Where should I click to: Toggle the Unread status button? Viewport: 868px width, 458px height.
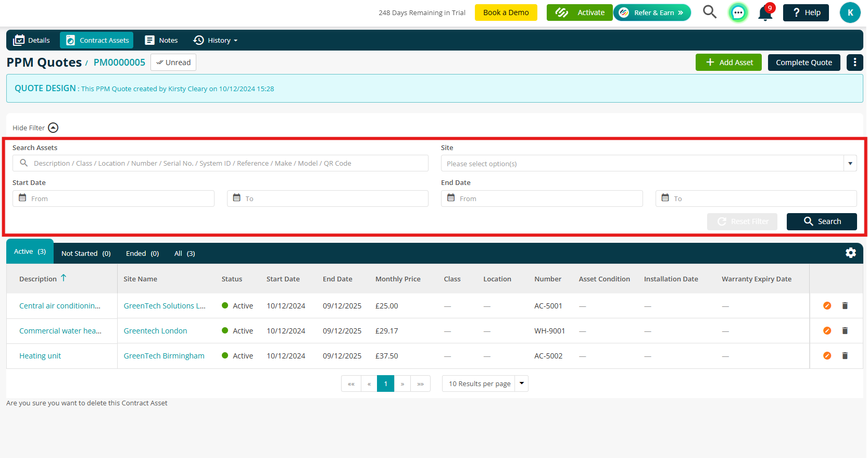(x=173, y=63)
